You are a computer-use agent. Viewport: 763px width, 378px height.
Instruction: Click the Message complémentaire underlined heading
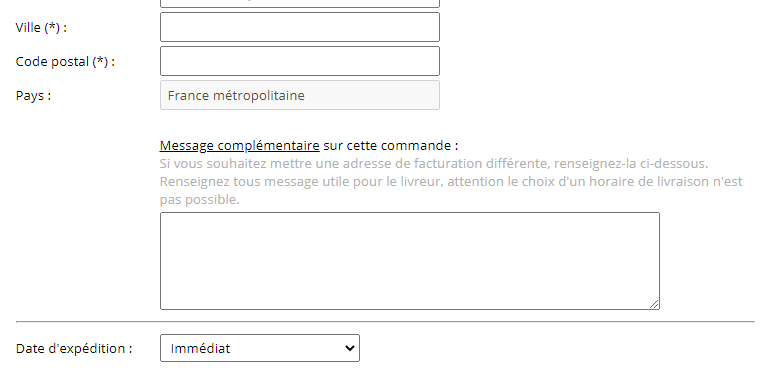239,145
